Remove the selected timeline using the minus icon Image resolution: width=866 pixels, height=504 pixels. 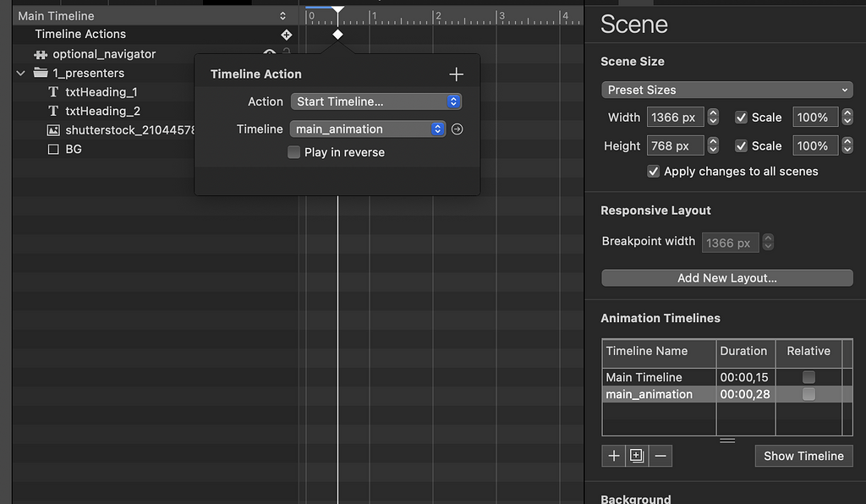click(660, 455)
